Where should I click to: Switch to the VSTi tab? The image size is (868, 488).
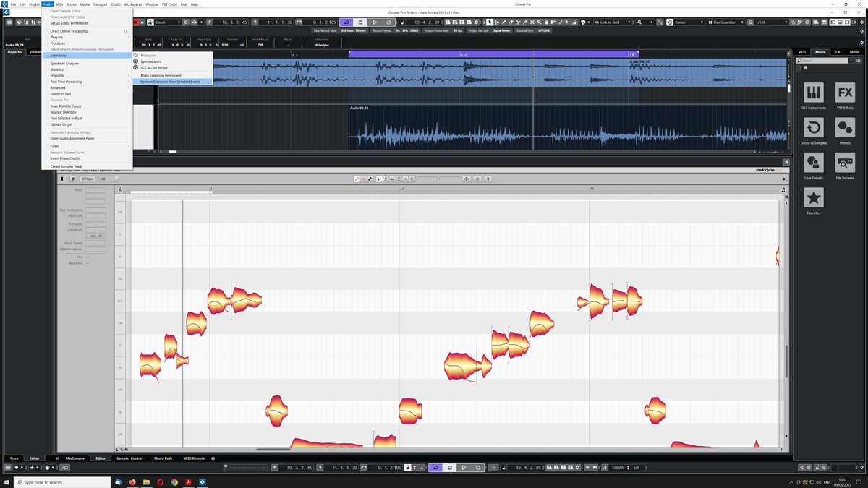(802, 52)
